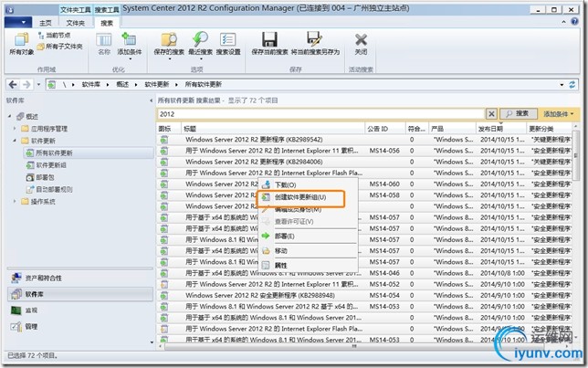Choose 移动 from the context menu
588x368 pixels.
pos(308,250)
